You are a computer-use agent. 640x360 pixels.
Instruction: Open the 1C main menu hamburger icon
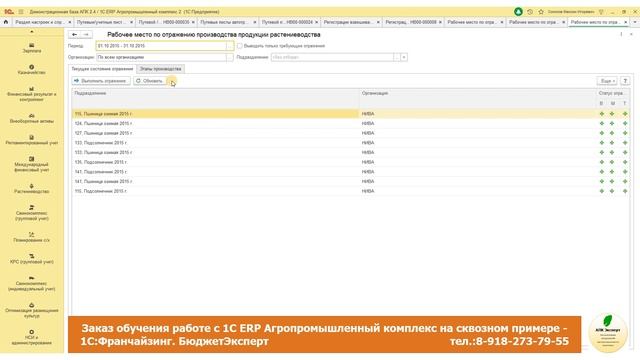click(21, 12)
